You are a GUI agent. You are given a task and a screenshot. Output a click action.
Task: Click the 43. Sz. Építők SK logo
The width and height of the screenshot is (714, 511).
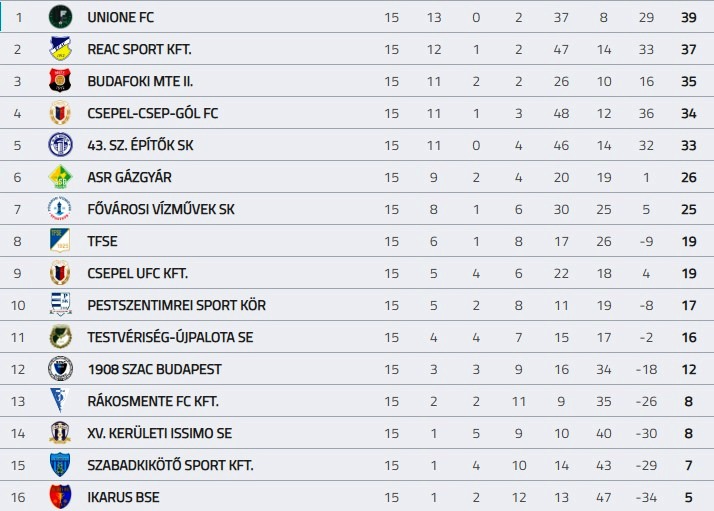pyautogui.click(x=60, y=145)
